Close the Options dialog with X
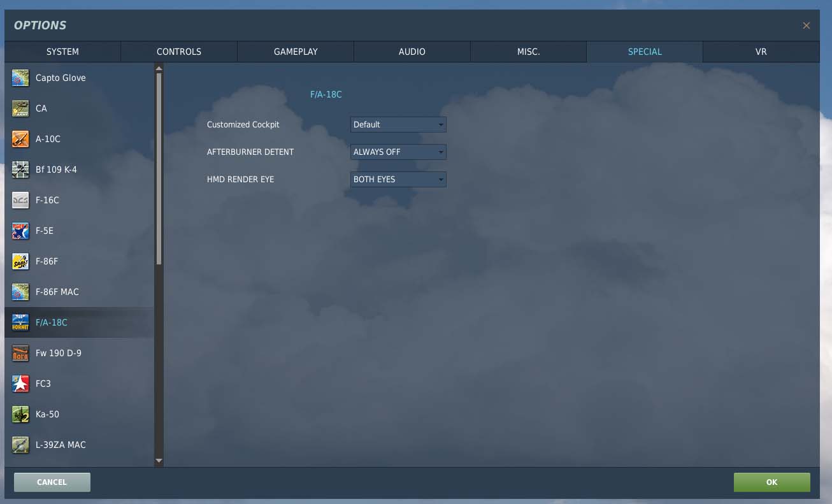This screenshot has height=504, width=832. click(x=807, y=25)
